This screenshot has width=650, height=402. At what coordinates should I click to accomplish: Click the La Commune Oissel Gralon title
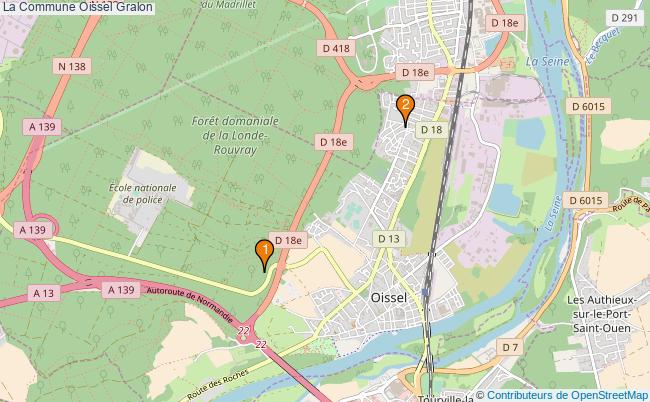click(x=78, y=7)
